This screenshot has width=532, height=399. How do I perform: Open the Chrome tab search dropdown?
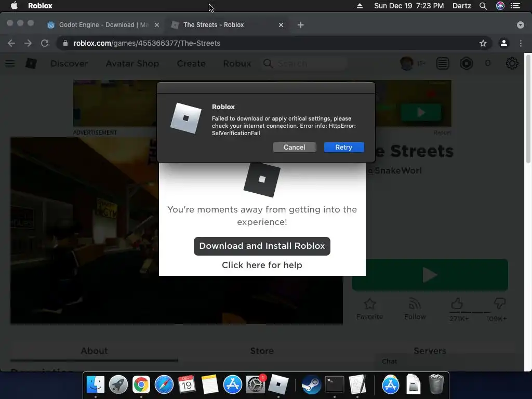coord(520,25)
